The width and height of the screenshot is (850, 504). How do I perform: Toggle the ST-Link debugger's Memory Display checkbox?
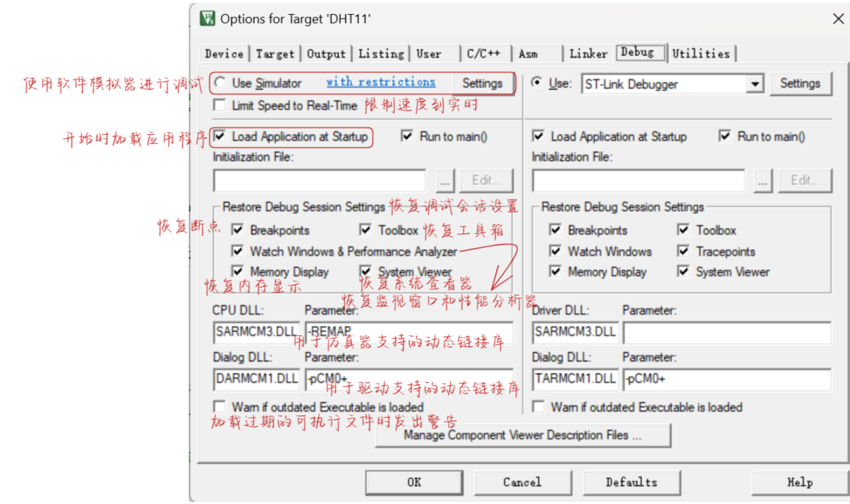click(555, 271)
